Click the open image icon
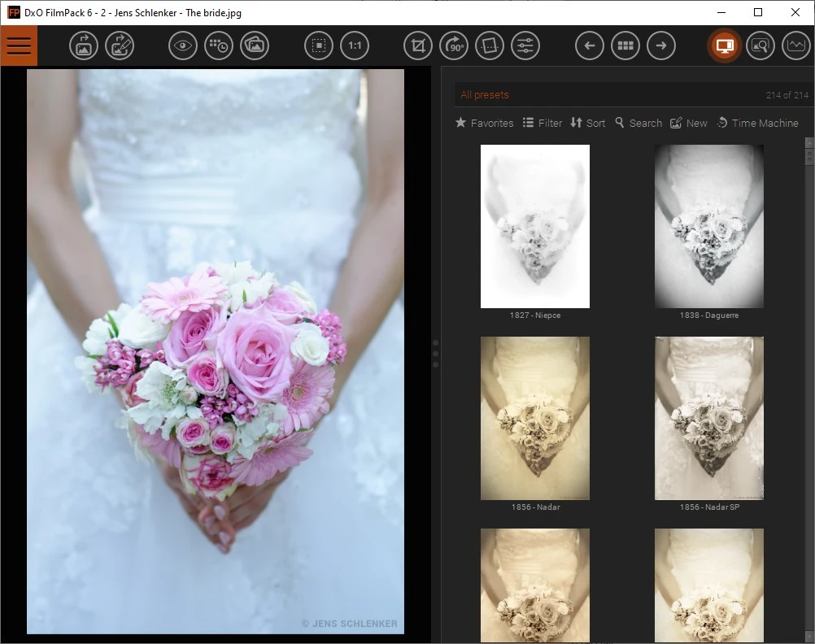Image resolution: width=815 pixels, height=644 pixels. 84,46
